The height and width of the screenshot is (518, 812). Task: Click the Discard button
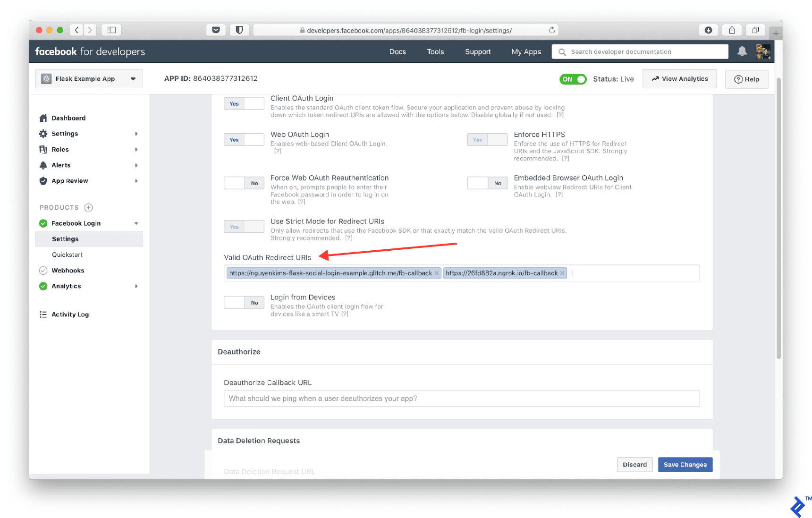pos(634,464)
